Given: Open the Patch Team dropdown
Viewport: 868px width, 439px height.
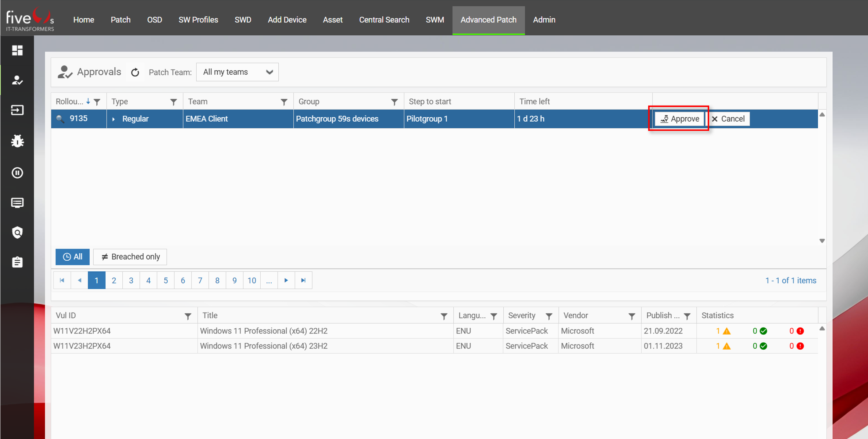Looking at the screenshot, I should (x=237, y=72).
